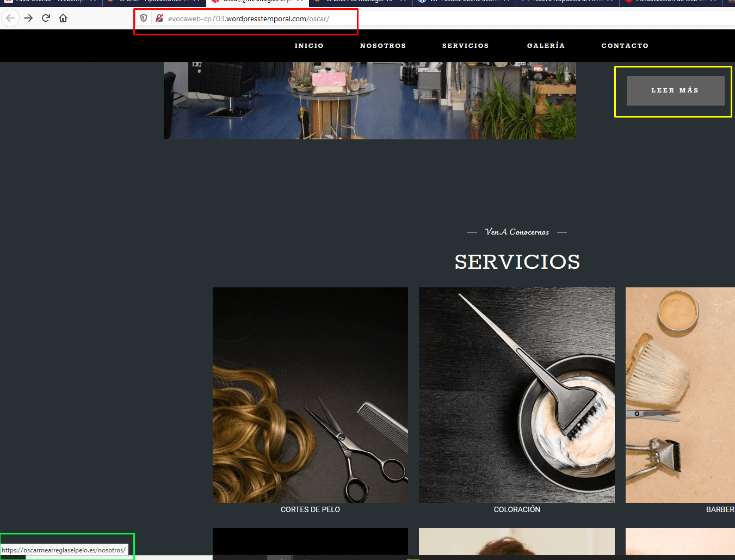Click the browser forward arrow
Viewport: 735px width, 560px height.
[28, 18]
